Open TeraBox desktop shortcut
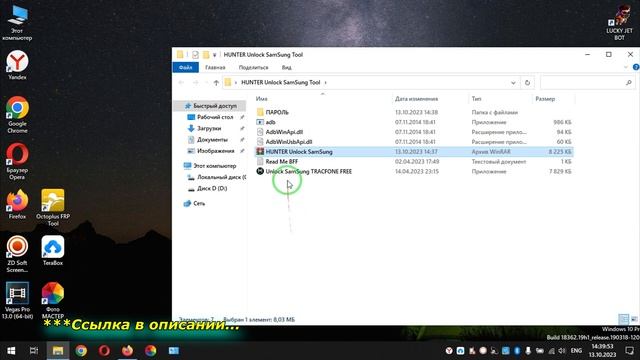Viewport: 640px width, 360px height. 53,251
